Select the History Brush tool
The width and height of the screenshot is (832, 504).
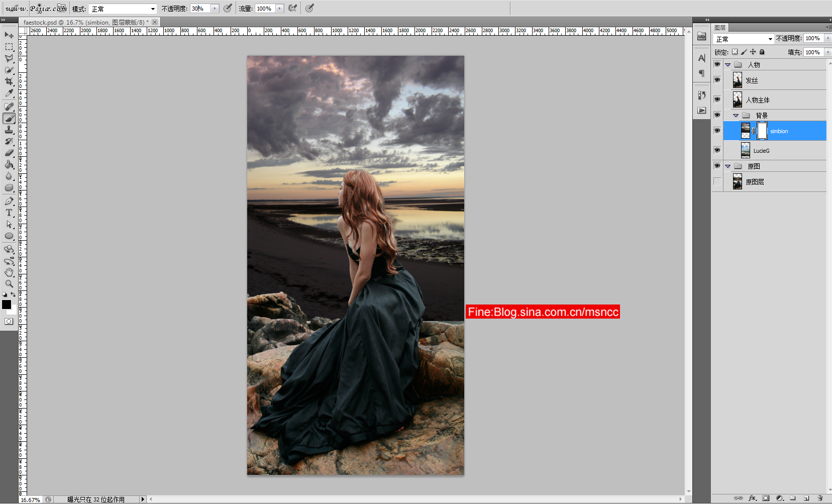point(9,141)
